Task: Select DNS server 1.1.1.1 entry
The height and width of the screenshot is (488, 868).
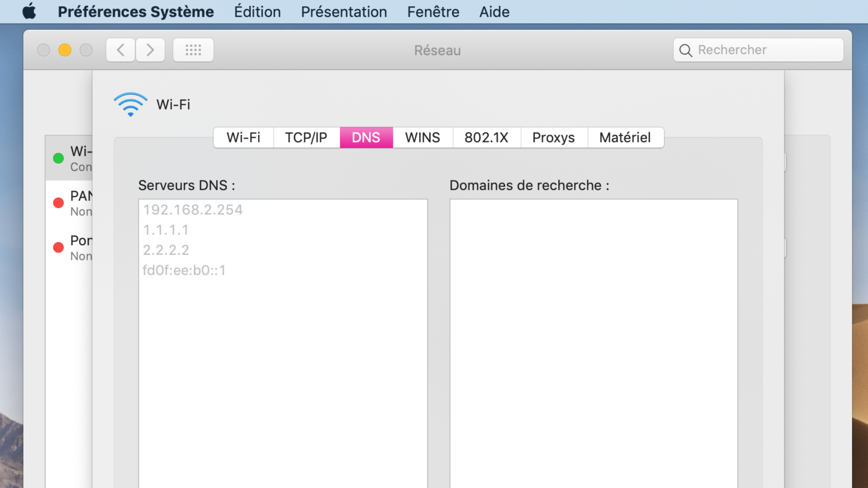Action: click(x=165, y=230)
